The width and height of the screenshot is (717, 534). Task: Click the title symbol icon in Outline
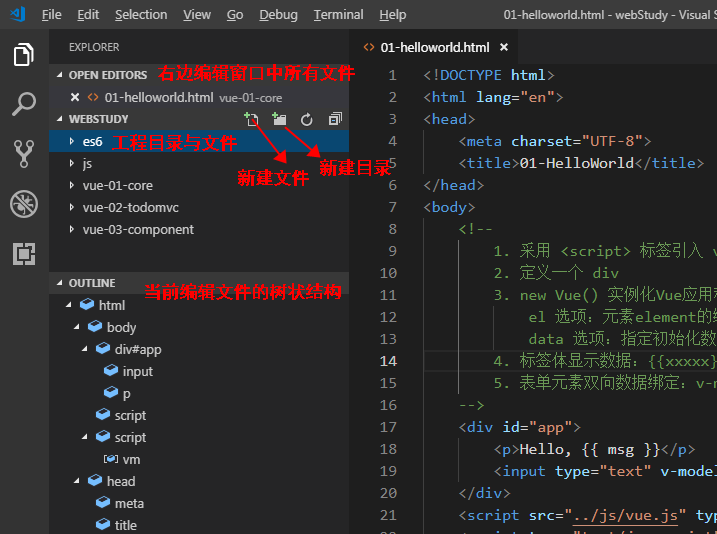(x=103, y=524)
